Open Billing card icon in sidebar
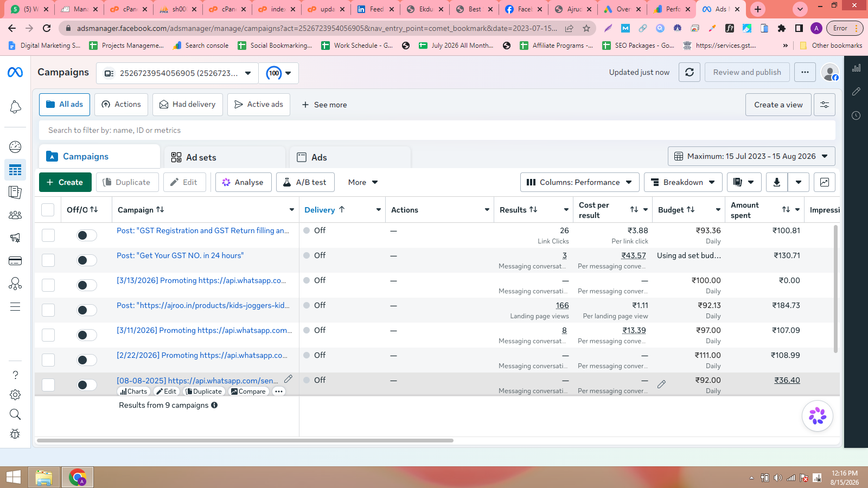This screenshot has width=868, height=488. [x=15, y=261]
